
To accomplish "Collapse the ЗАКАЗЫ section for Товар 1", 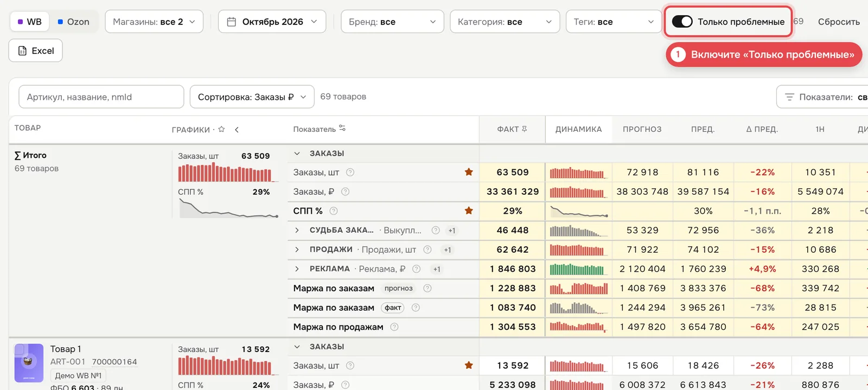I will point(297,347).
